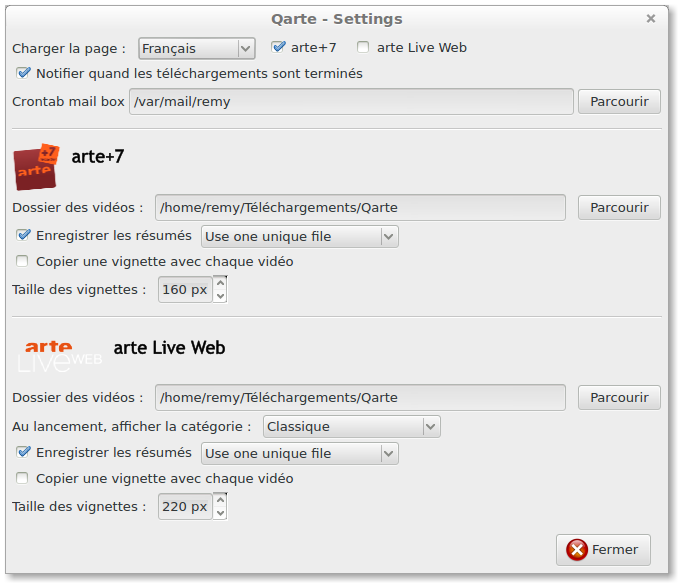Toggle Notifier quand les téléchargements sont terminés
The width and height of the screenshot is (678, 583).
(23, 73)
